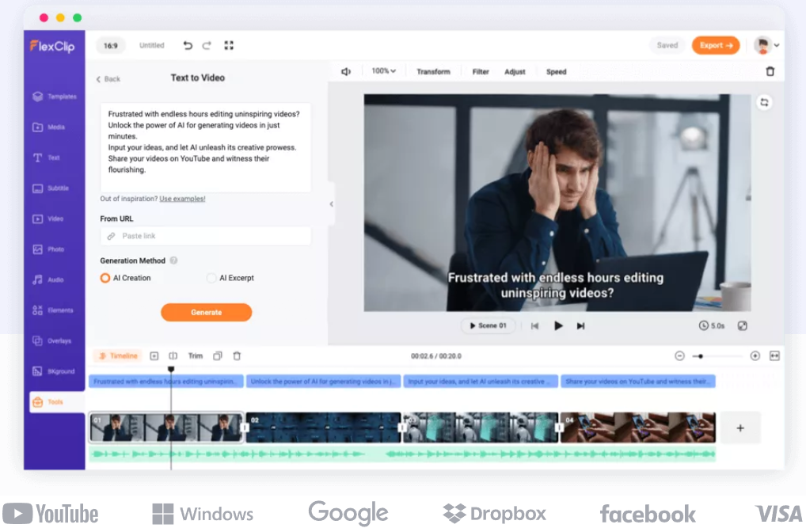806x532 pixels.
Task: Undo the last action
Action: pos(188,45)
